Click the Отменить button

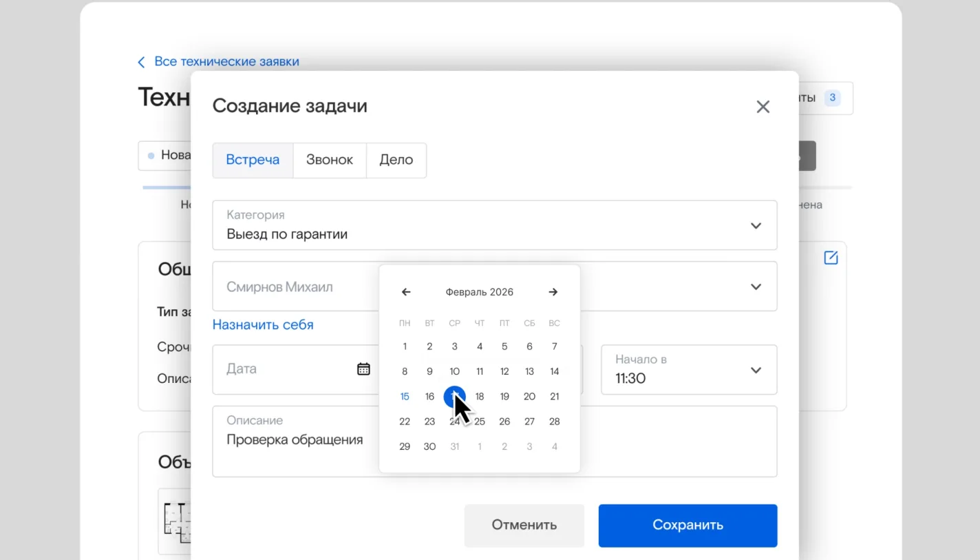click(x=524, y=526)
